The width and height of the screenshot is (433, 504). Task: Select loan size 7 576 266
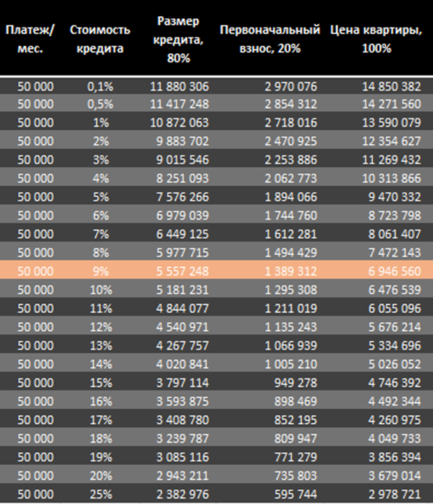click(x=183, y=197)
